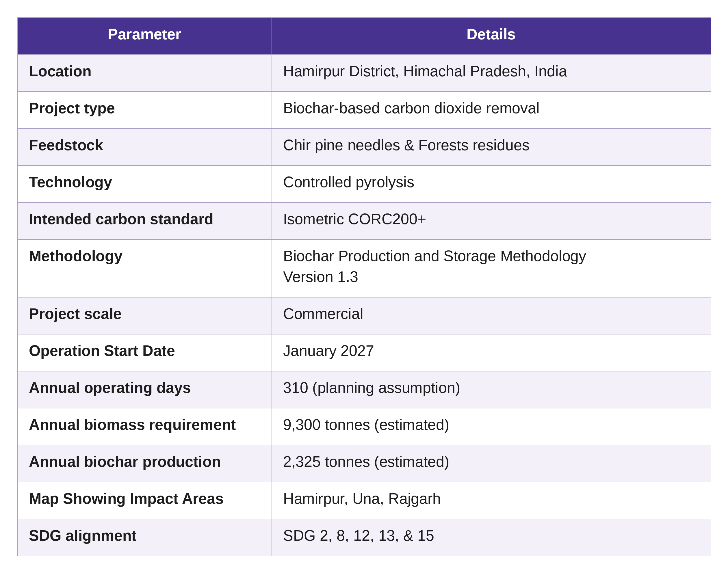Screen dimensions: 728x573
Task: Click the 'Commercial' cell value
Action: pos(323,314)
